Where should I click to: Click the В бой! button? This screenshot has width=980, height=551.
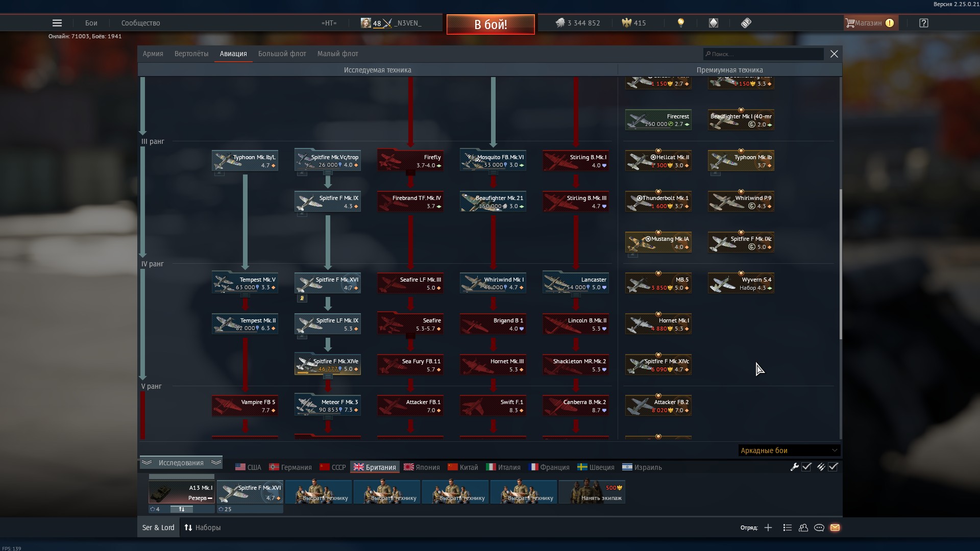pos(491,24)
